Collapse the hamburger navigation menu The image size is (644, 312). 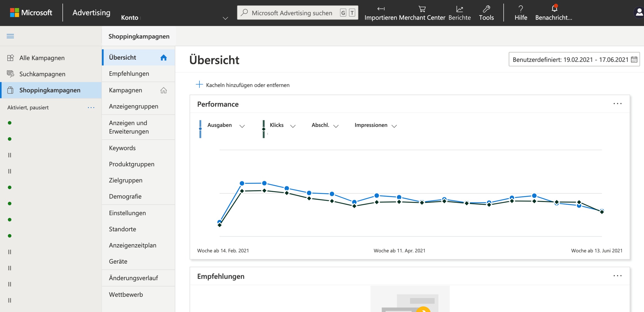click(10, 36)
